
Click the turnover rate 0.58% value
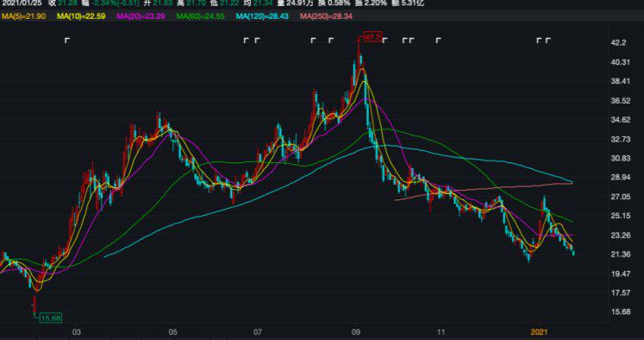tap(339, 3)
